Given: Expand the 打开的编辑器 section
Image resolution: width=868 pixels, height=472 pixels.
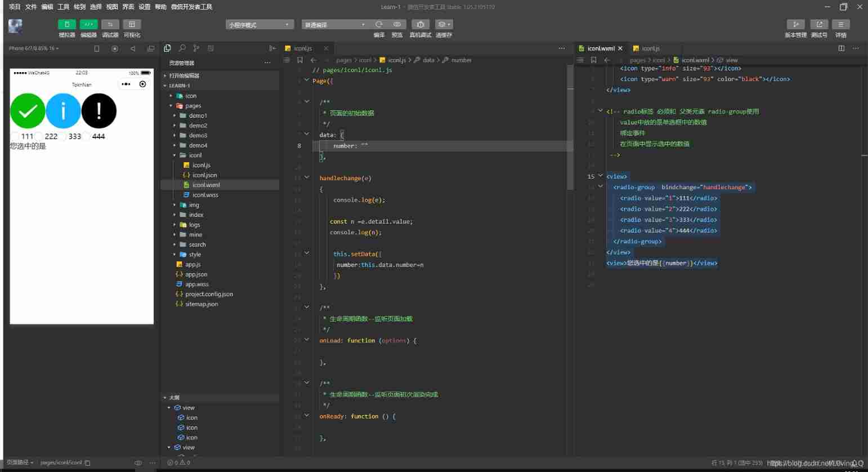Looking at the screenshot, I should [x=165, y=75].
